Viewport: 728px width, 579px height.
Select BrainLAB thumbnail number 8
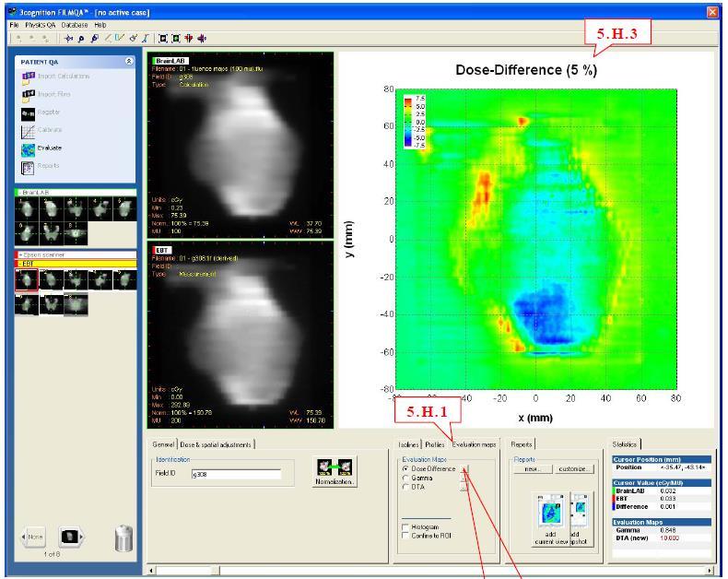pyautogui.click(x=76, y=234)
